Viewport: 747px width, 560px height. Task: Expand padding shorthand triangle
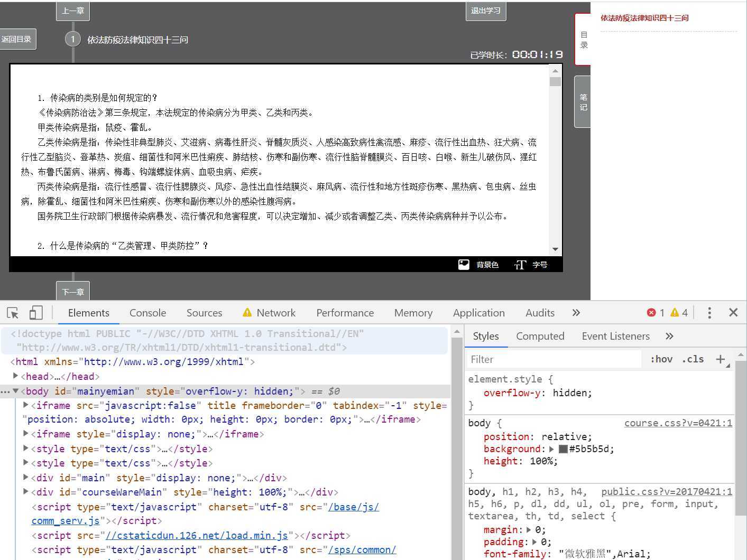pyautogui.click(x=534, y=542)
